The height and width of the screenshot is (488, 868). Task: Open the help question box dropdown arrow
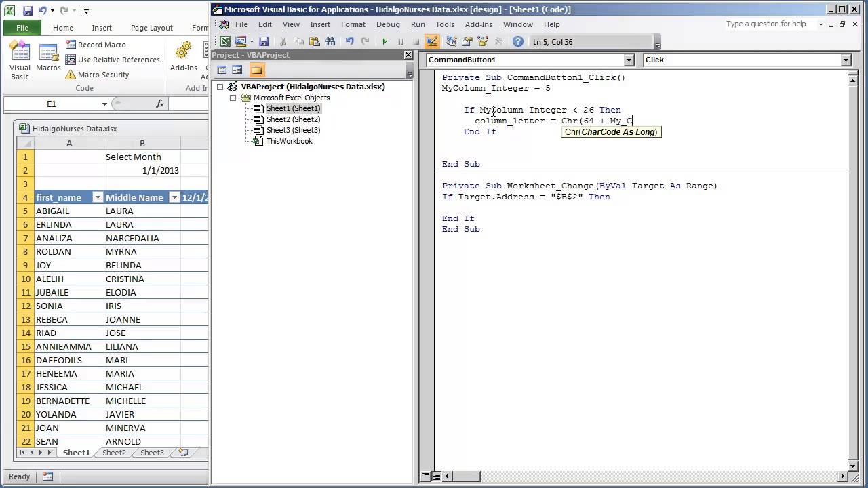click(821, 24)
